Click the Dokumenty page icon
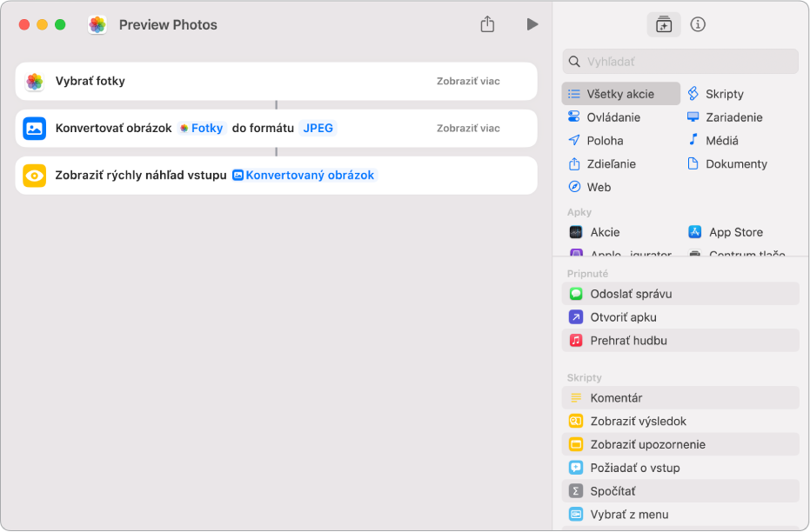Image resolution: width=810 pixels, height=532 pixels. coord(693,163)
